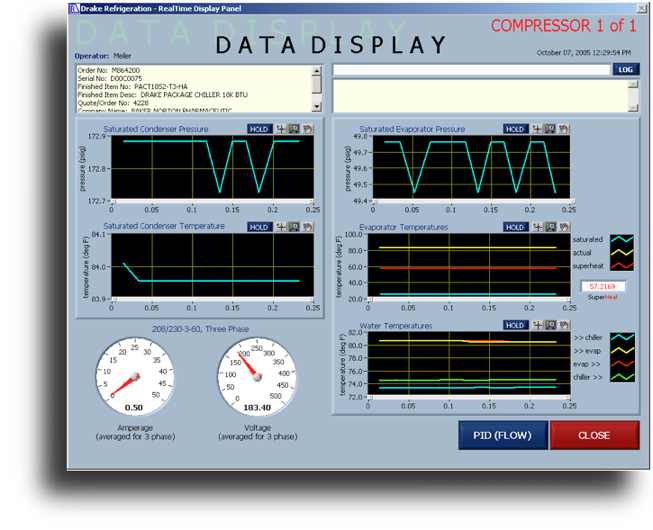Open superheat plot legend style swatch
This screenshot has height=530, width=653.
pos(622,267)
